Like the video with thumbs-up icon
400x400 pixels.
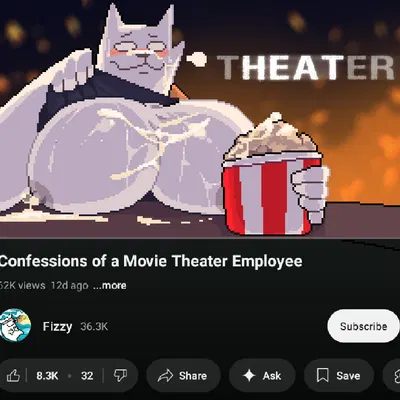[x=13, y=376]
